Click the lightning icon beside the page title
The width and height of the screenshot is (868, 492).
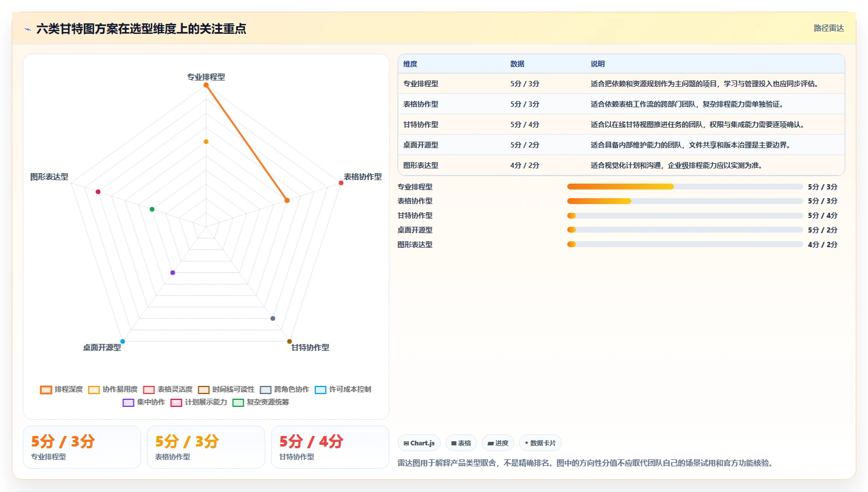pos(27,29)
